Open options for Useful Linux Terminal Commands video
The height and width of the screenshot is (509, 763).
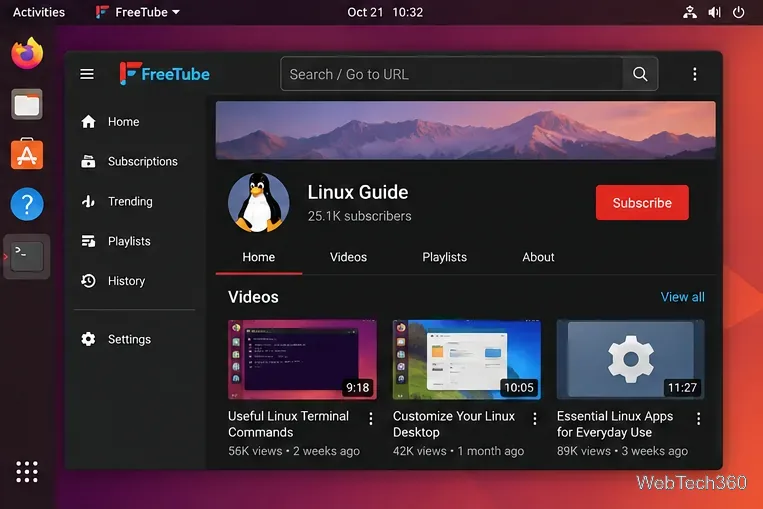click(x=371, y=418)
